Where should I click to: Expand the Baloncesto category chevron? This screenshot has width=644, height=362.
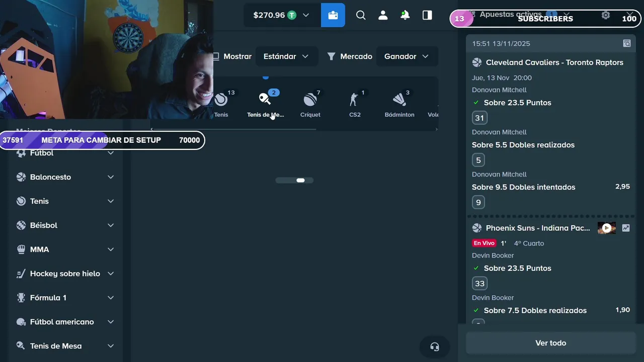point(111,177)
